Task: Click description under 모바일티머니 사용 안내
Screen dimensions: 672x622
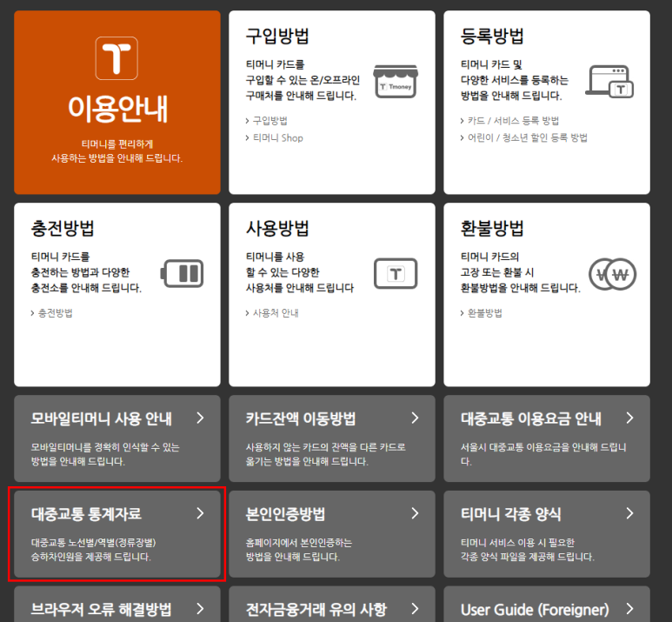Action: point(105,454)
